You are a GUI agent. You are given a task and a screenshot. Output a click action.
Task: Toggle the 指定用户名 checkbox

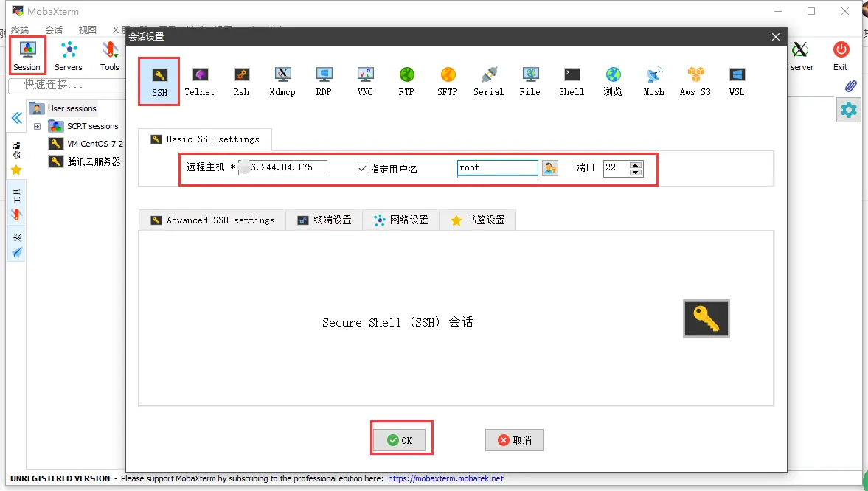363,168
